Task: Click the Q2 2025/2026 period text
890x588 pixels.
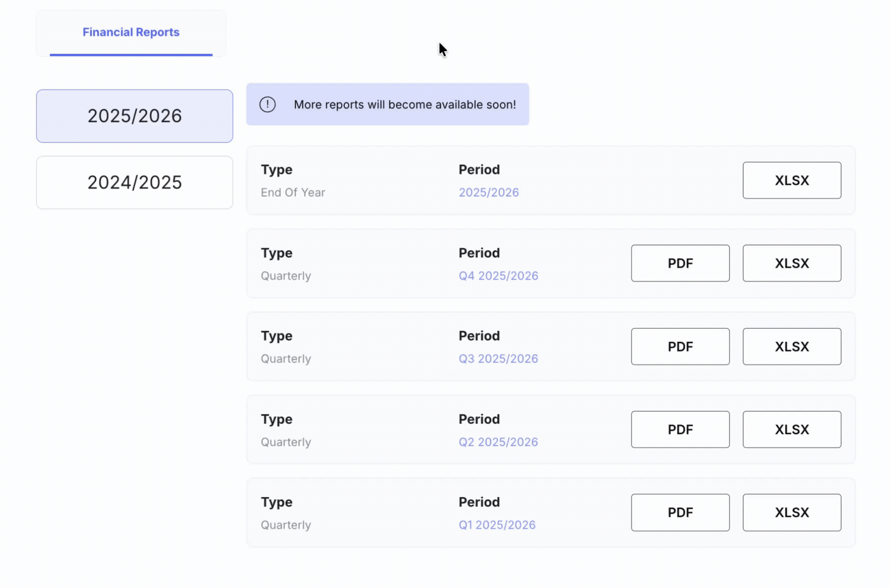Action: pyautogui.click(x=498, y=442)
